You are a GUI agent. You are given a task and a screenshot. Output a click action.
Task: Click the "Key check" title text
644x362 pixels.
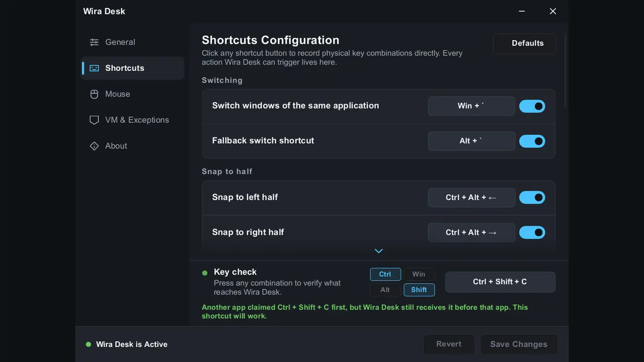click(235, 272)
